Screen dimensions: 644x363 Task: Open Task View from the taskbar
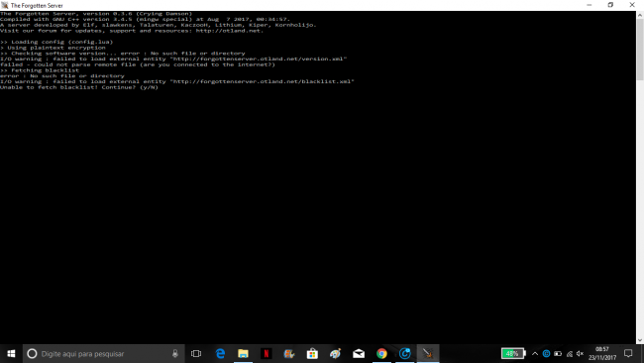pyautogui.click(x=196, y=353)
